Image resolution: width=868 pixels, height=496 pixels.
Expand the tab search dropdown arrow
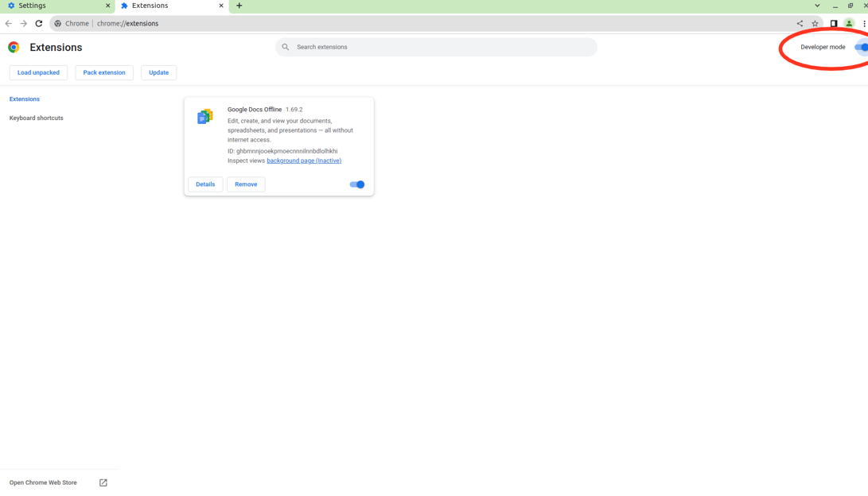817,6
